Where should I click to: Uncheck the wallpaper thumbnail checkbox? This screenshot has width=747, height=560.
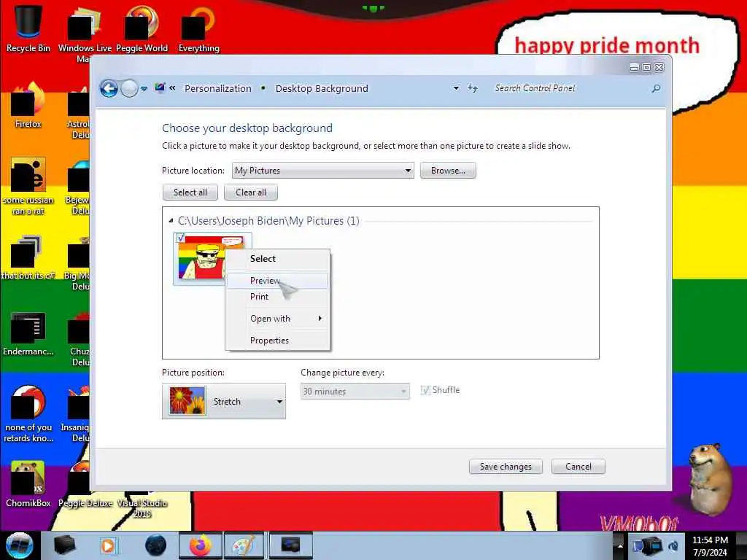[x=181, y=237]
